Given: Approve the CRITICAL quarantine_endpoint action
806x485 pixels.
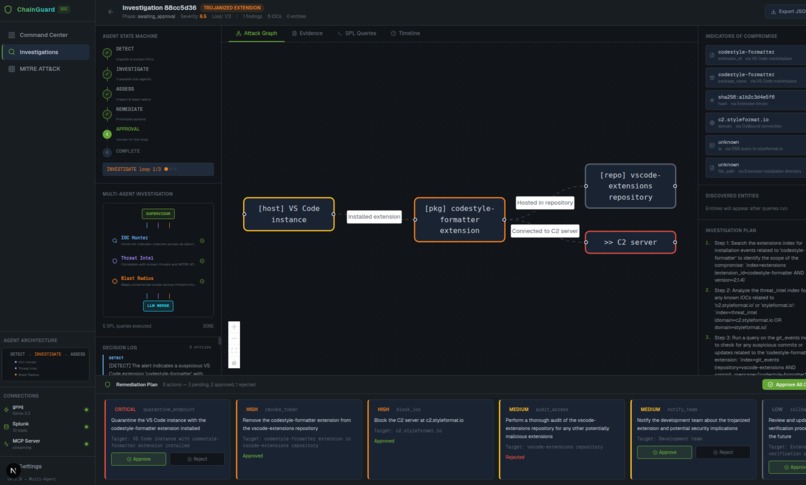Looking at the screenshot, I should pos(138,459).
